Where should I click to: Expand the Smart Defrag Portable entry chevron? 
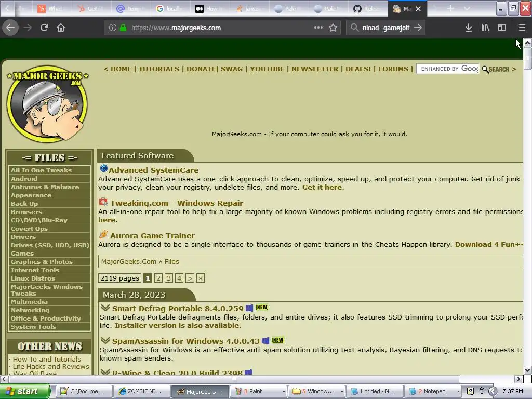coord(105,308)
